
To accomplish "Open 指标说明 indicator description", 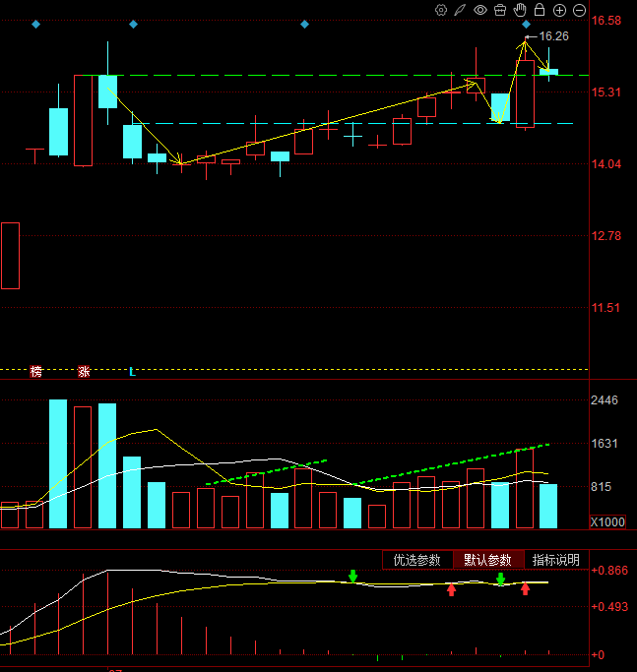I will pos(556,560).
